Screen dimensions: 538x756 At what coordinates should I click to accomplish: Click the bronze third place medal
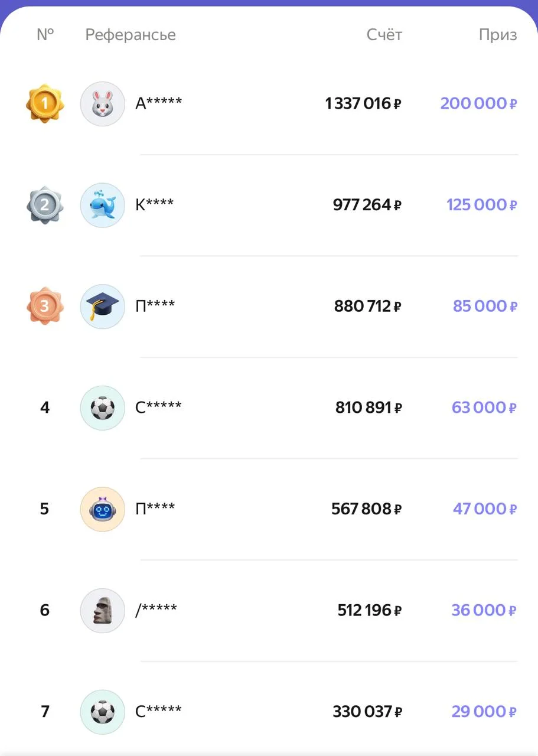(x=44, y=306)
